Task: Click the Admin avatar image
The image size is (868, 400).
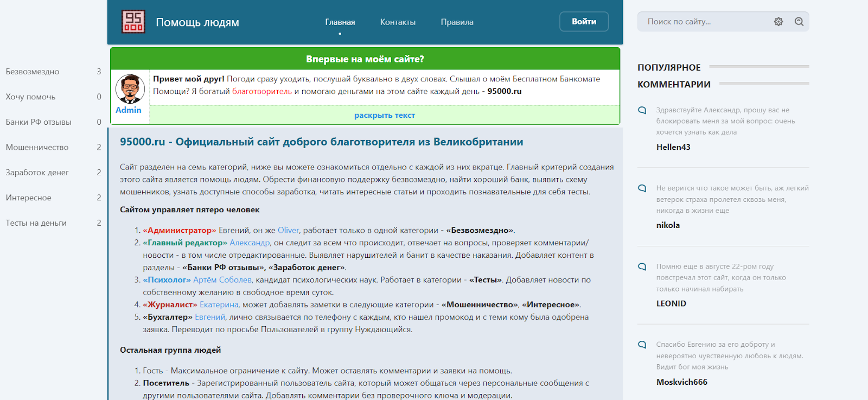Action: (130, 89)
